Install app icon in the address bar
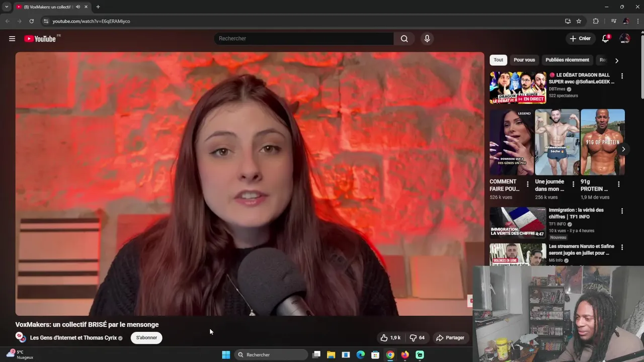644x362 pixels. point(568,21)
